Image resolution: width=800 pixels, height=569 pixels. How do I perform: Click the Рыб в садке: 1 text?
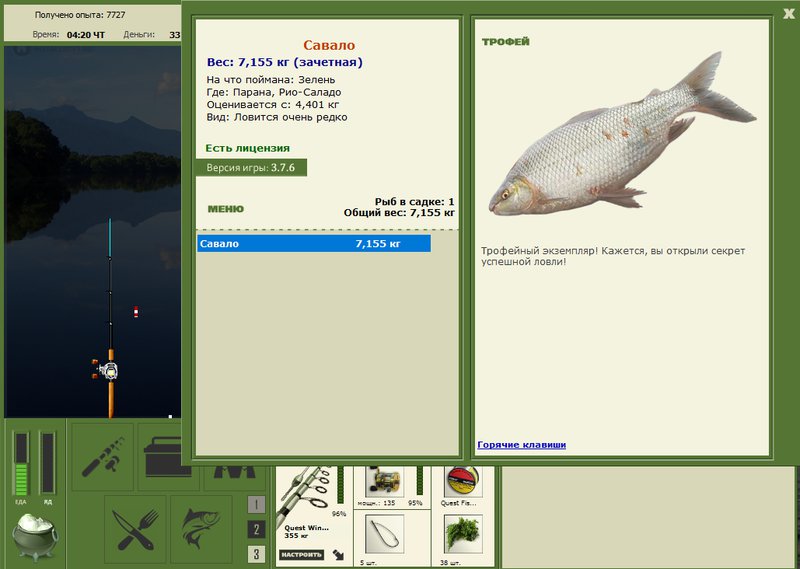(414, 202)
